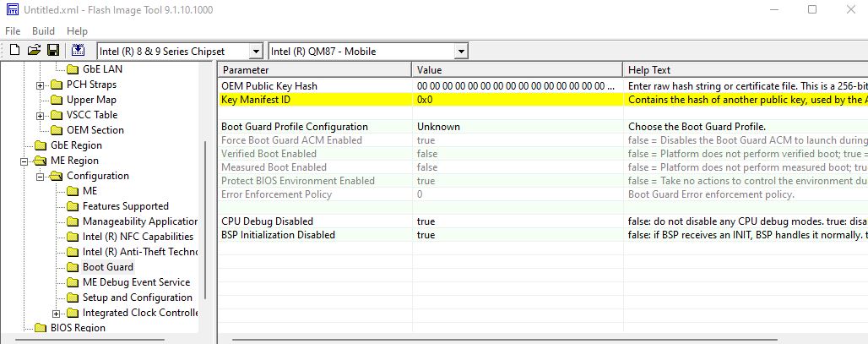868x344 pixels.
Task: Open the Build menu
Action: coord(43,31)
